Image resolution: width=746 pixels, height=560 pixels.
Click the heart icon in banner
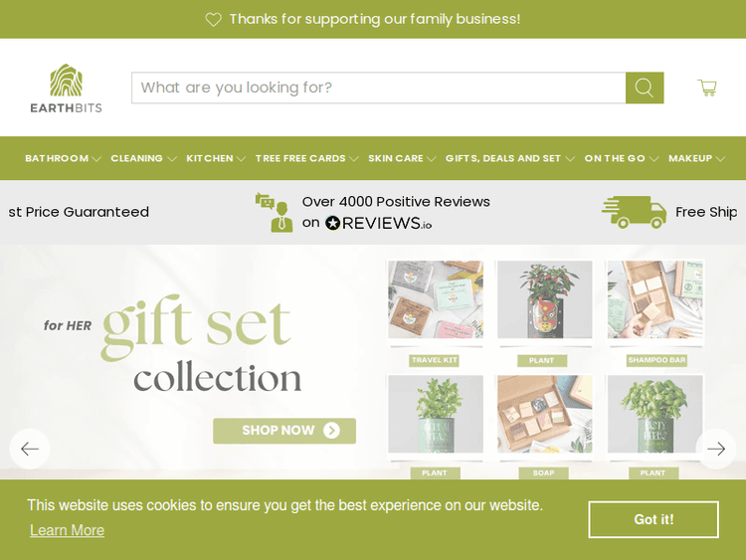213,20
